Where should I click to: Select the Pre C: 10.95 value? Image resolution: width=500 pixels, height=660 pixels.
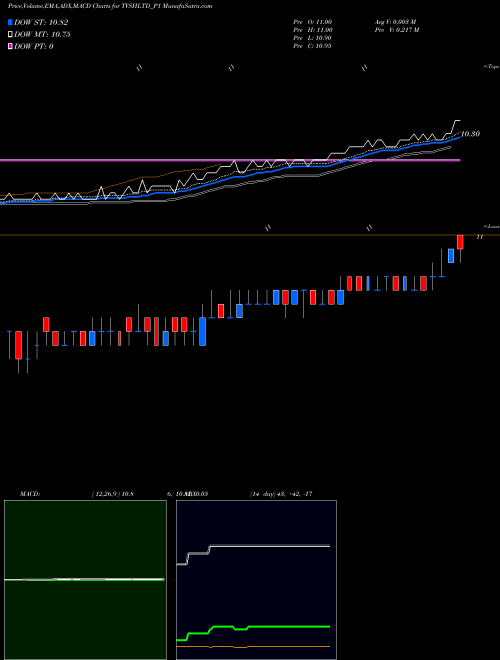click(x=313, y=46)
